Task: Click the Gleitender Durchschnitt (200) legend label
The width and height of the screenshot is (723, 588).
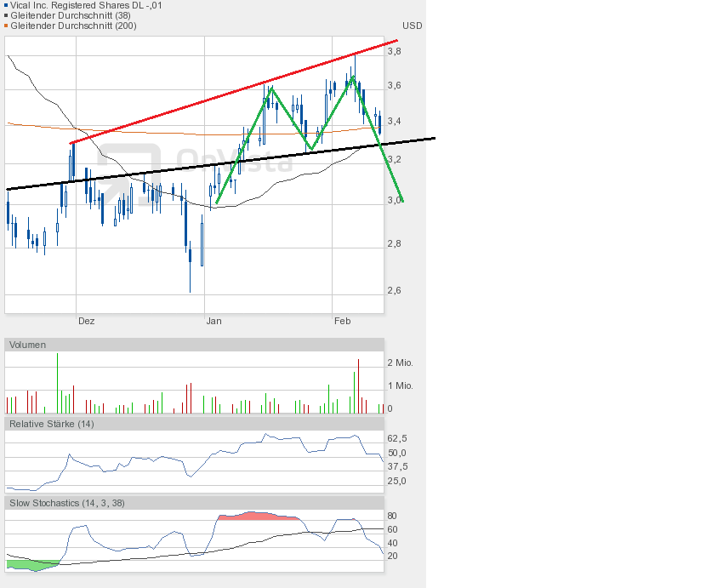Action: tap(73, 26)
